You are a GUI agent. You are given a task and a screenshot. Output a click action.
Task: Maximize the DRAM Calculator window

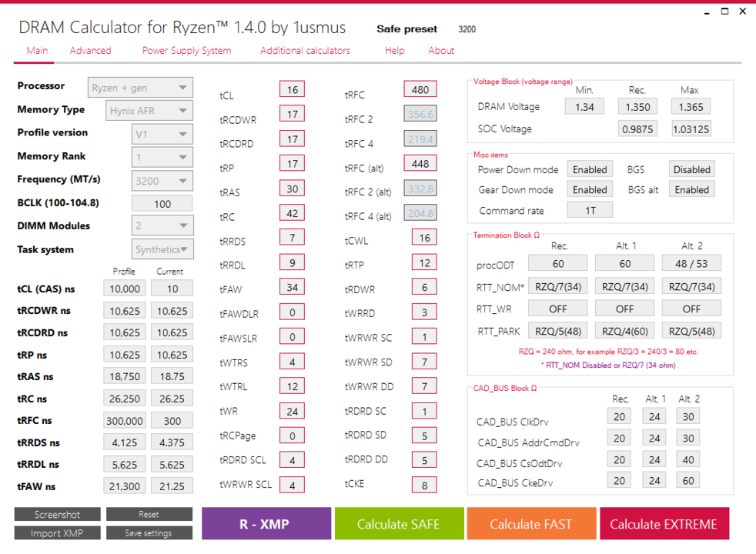pyautogui.click(x=724, y=11)
